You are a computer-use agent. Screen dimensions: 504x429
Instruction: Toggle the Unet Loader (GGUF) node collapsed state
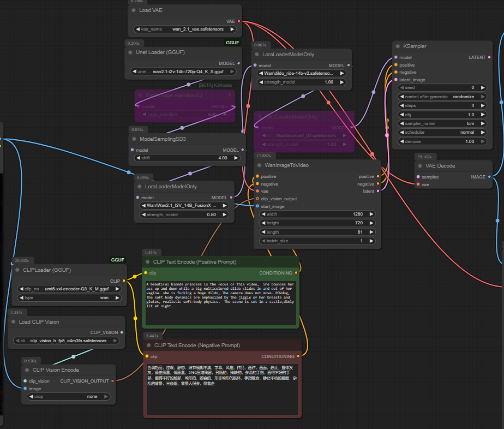click(130, 52)
